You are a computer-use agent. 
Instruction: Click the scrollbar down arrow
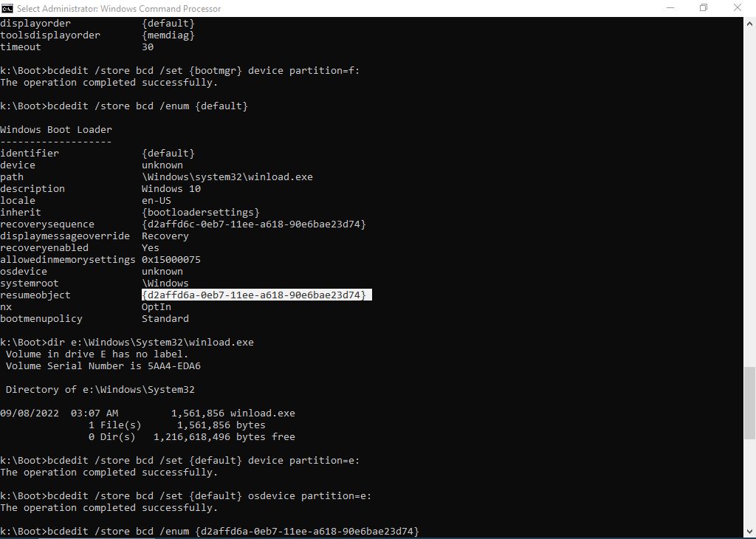[x=749, y=532]
